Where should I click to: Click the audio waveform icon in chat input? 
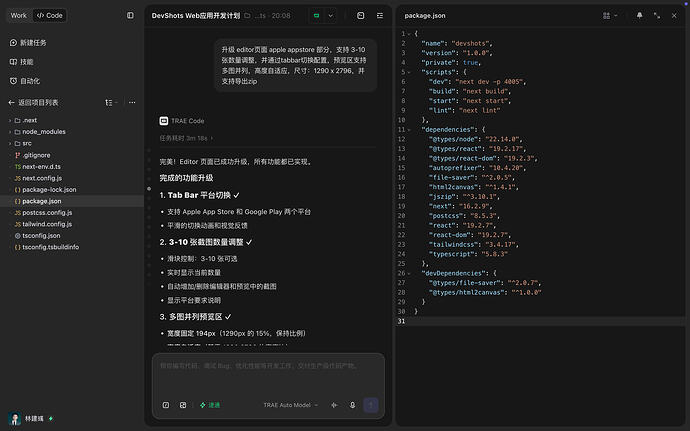pyautogui.click(x=334, y=405)
